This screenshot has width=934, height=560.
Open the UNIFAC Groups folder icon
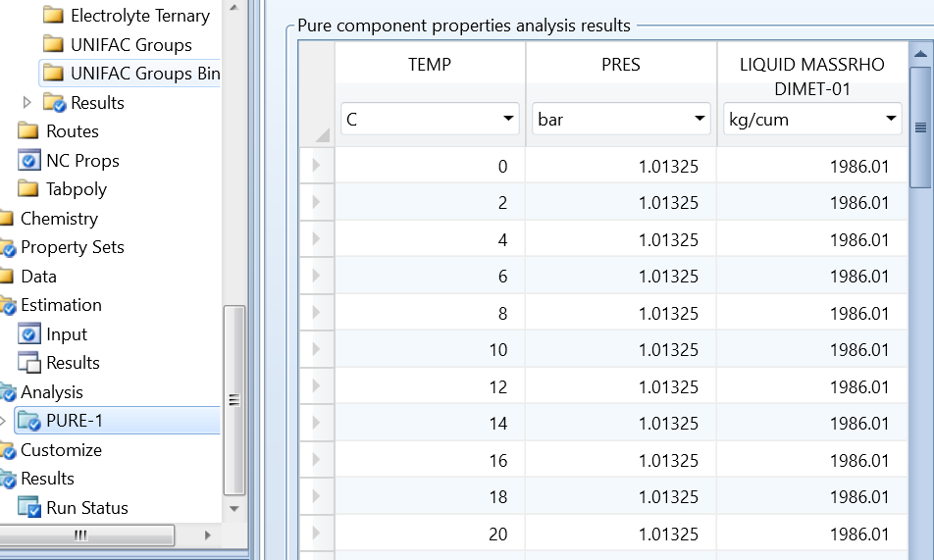click(x=54, y=45)
